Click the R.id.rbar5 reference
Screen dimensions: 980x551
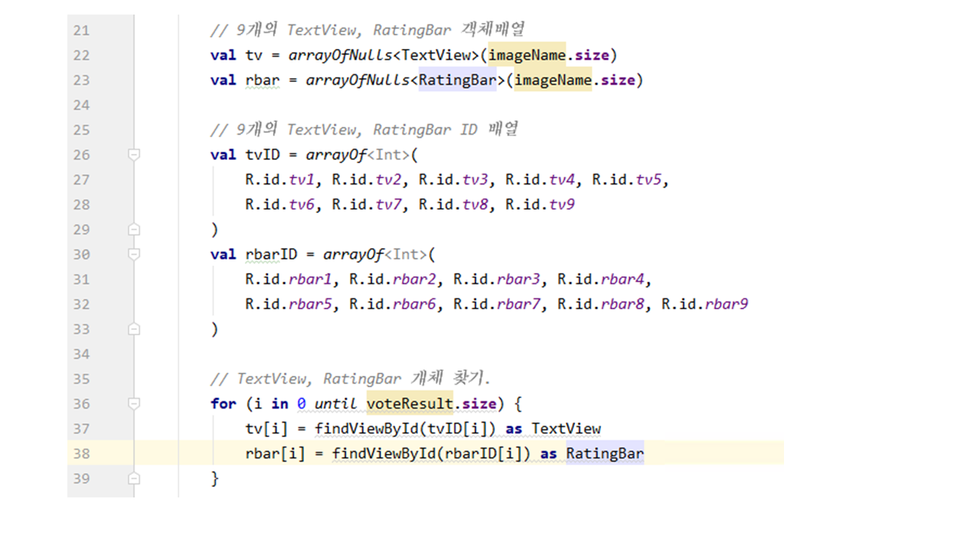[289, 304]
